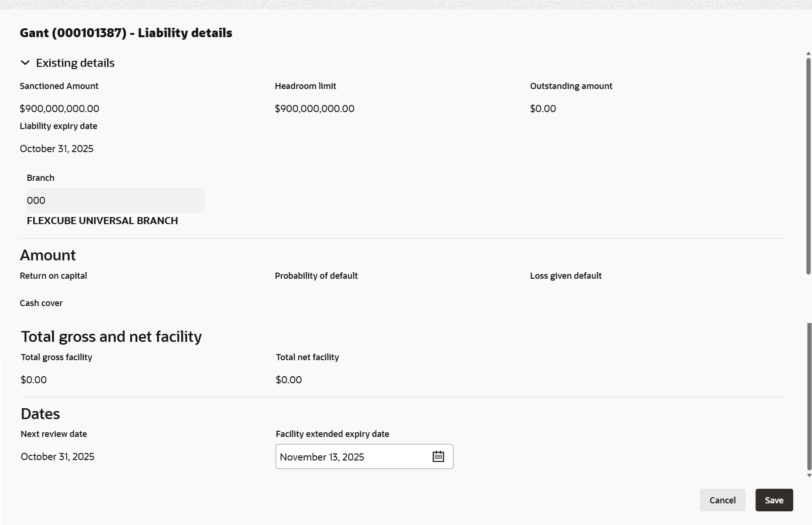Click the Branch field showing 000
This screenshot has width=812, height=525.
pyautogui.click(x=115, y=200)
